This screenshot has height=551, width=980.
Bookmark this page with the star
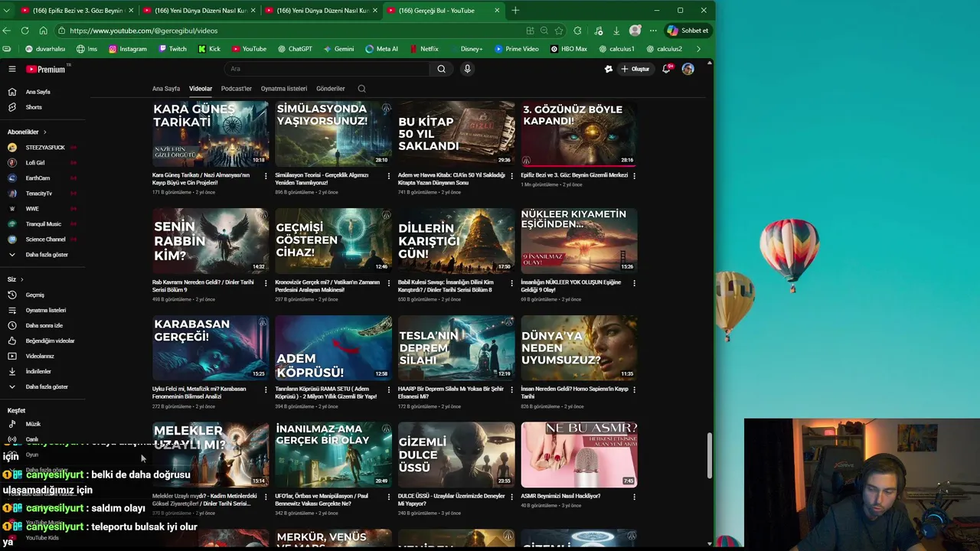click(559, 31)
